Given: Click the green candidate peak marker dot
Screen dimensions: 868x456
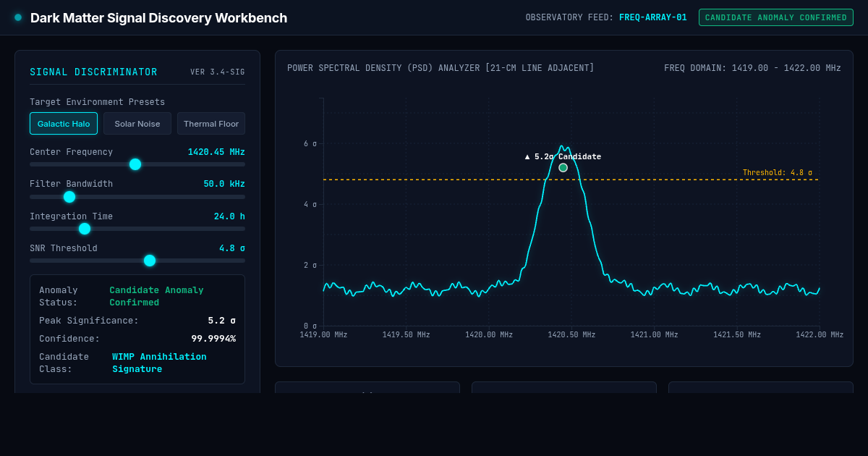Looking at the screenshot, I should coord(563,168).
